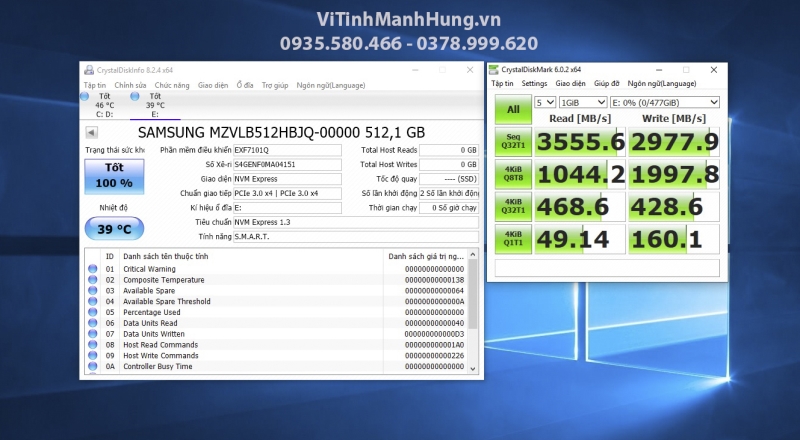
Task: Open Giao diện menu in CrystalDiskMark
Action: (570, 83)
